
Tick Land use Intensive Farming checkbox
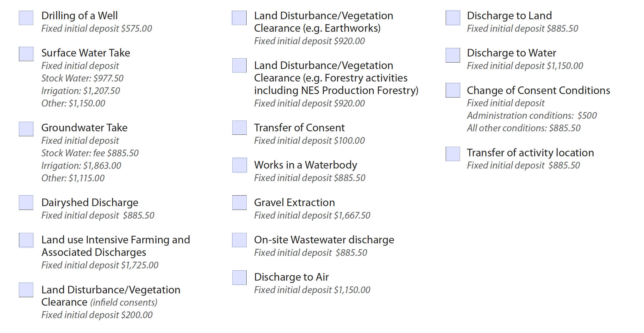(x=26, y=240)
